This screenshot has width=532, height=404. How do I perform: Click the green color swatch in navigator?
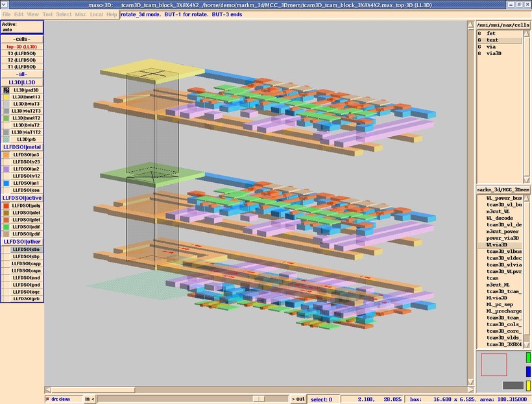(528, 357)
